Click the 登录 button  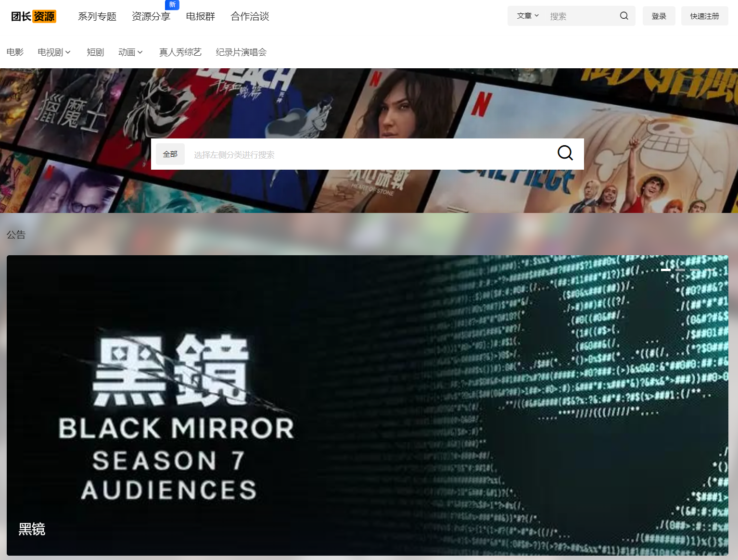(659, 16)
